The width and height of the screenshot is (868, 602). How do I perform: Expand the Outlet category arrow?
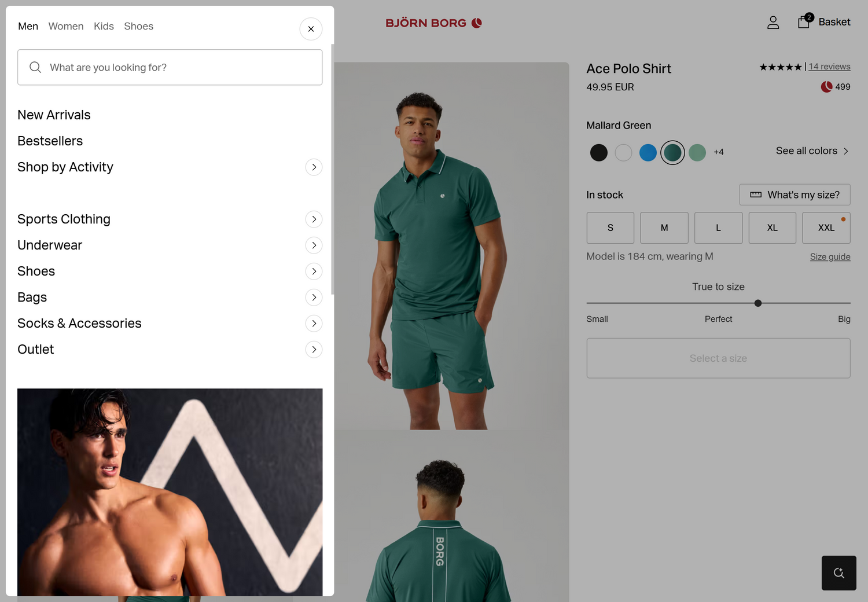314,350
